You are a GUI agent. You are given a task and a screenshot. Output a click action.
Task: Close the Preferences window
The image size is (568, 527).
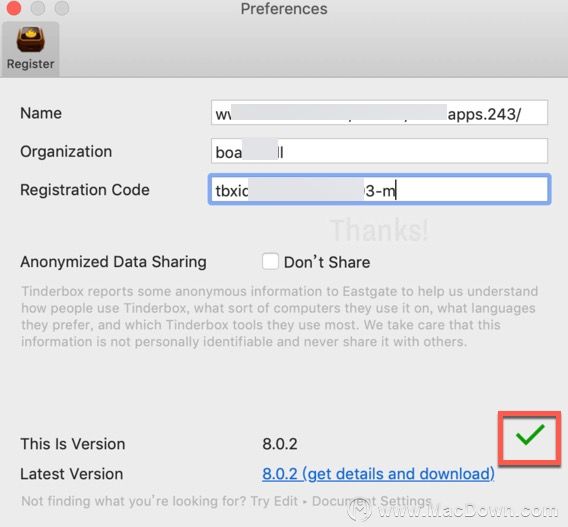pos(14,8)
